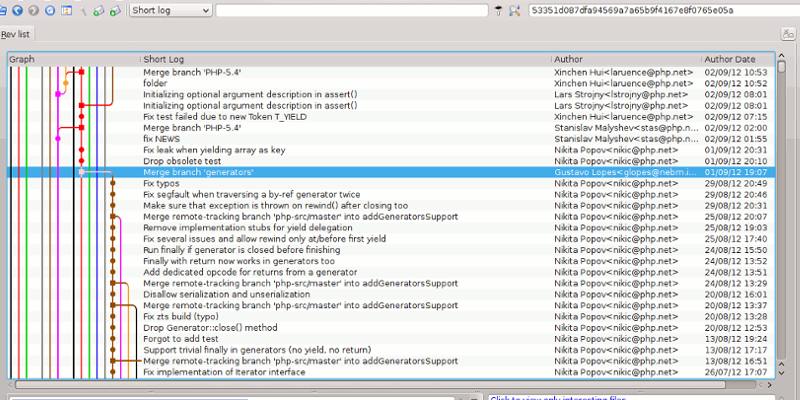Click the refresh view icon in toolbar
Viewport: 800px width, 400px height.
tap(52, 10)
